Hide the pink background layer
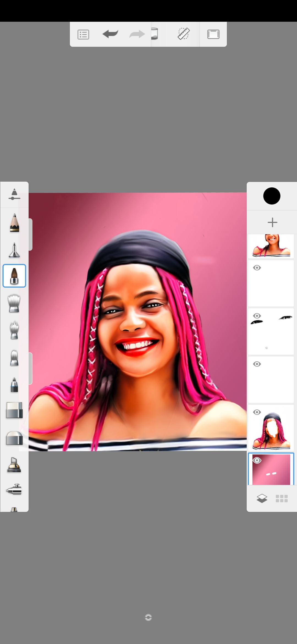 click(x=257, y=460)
